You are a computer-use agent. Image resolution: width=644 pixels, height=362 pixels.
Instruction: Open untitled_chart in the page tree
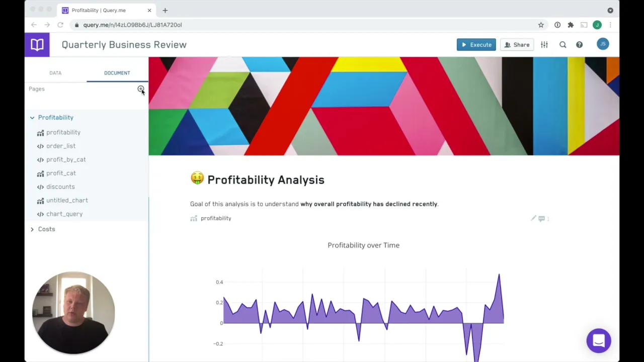pos(67,200)
